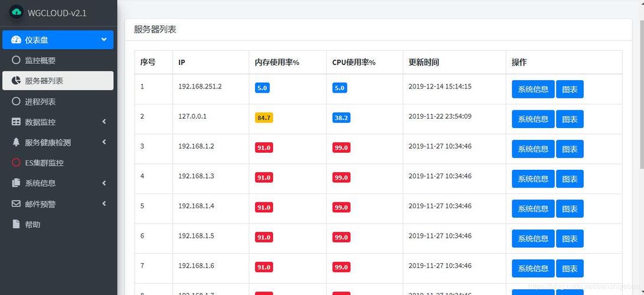Viewport: 644px width, 295px height.
Task: Open 图表 for server 192.168.251.2
Action: (x=570, y=89)
